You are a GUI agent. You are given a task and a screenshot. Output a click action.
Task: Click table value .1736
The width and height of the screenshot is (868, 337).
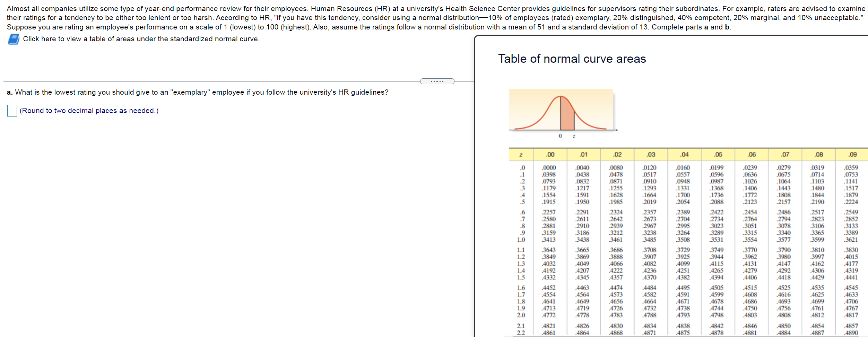coord(717,195)
